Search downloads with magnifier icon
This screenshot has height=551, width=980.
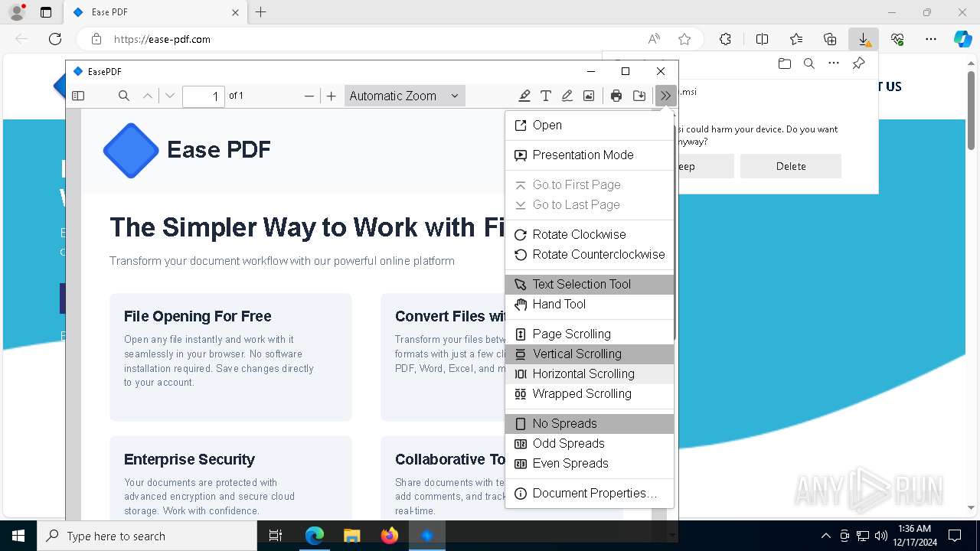pyautogui.click(x=808, y=64)
